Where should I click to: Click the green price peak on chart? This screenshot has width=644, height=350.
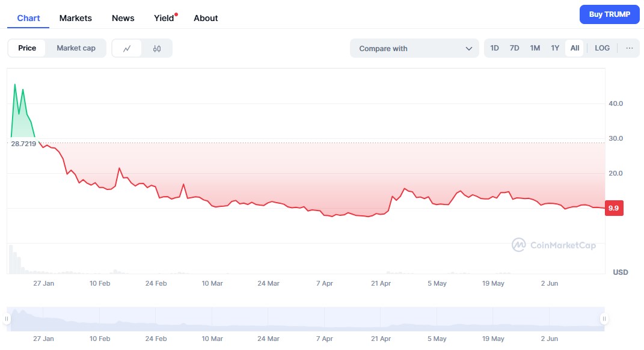pos(15,85)
